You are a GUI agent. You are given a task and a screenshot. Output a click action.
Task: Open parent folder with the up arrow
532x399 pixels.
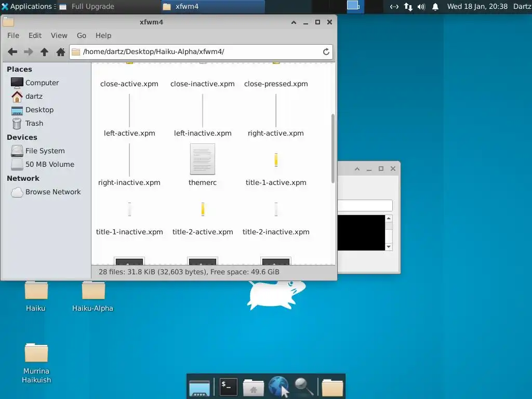45,51
